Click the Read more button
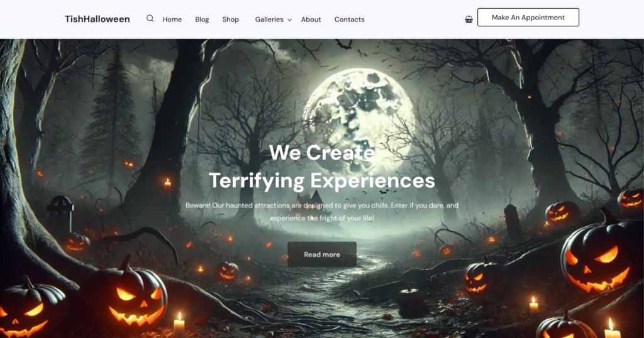 pyautogui.click(x=322, y=254)
